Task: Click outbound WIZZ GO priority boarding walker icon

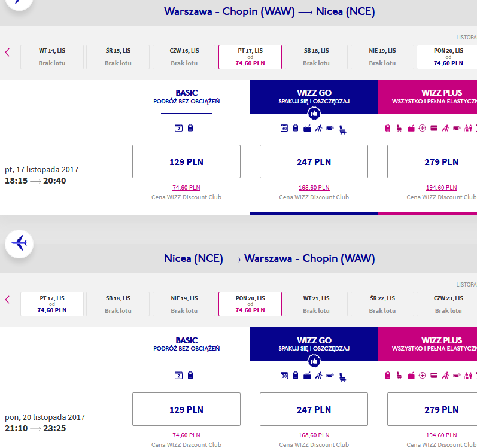Action: [x=318, y=128]
